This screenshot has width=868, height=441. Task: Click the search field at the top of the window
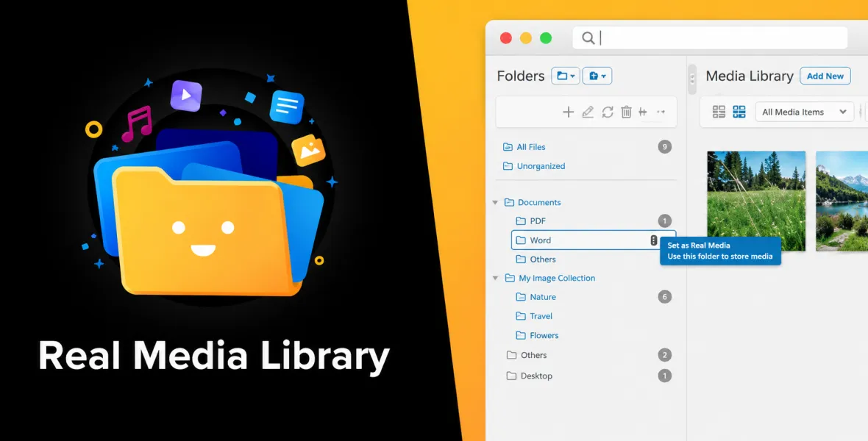point(711,37)
